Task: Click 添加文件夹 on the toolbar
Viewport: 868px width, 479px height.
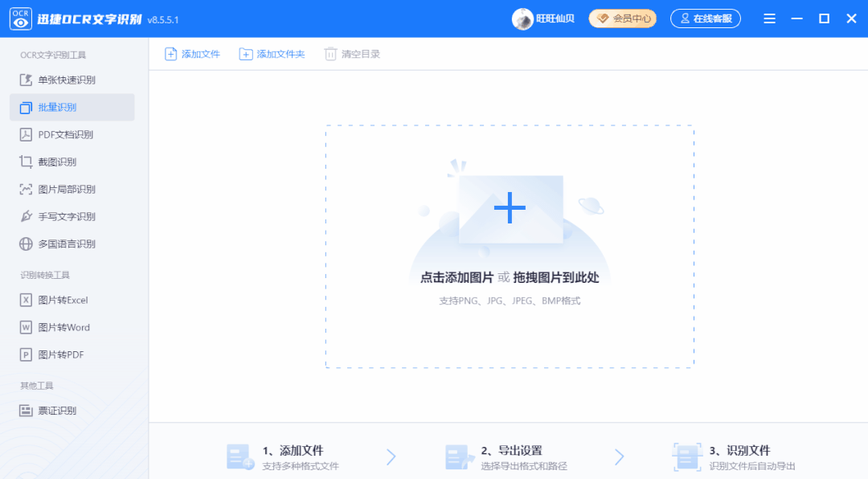Action: (x=272, y=53)
